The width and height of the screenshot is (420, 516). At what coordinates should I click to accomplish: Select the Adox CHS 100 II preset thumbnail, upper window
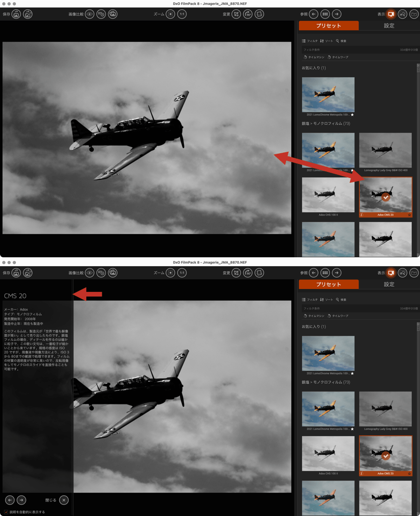click(x=328, y=195)
